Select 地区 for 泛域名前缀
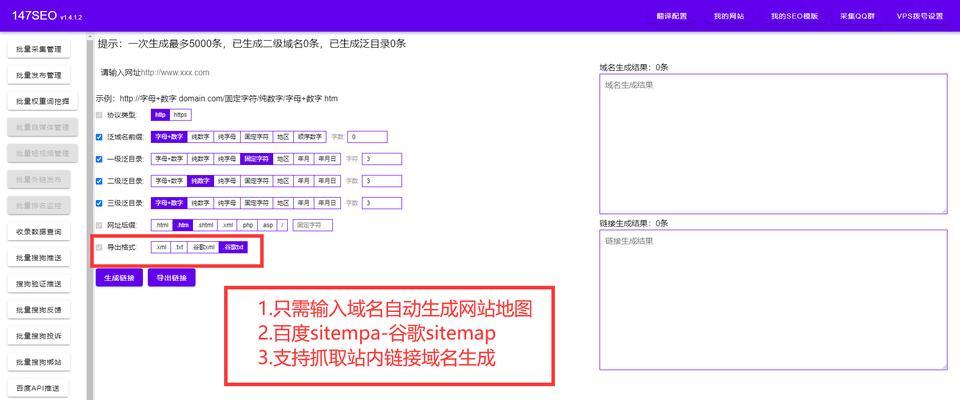960x400 pixels. tap(282, 137)
